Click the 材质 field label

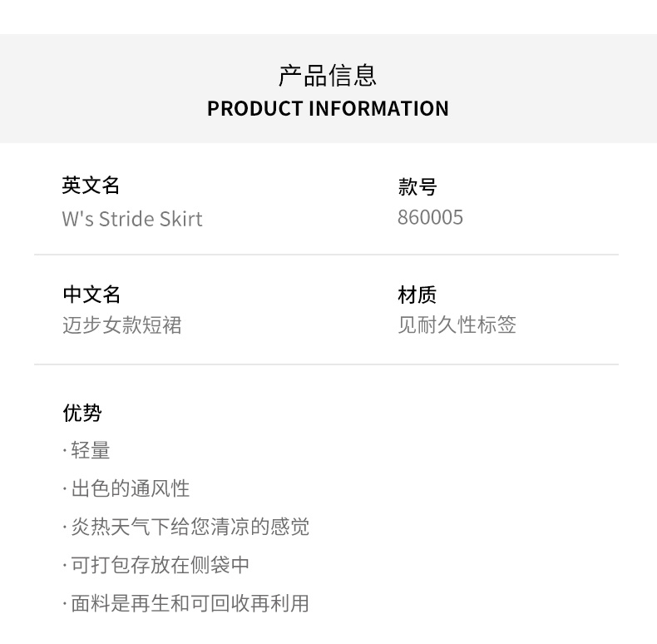(417, 295)
